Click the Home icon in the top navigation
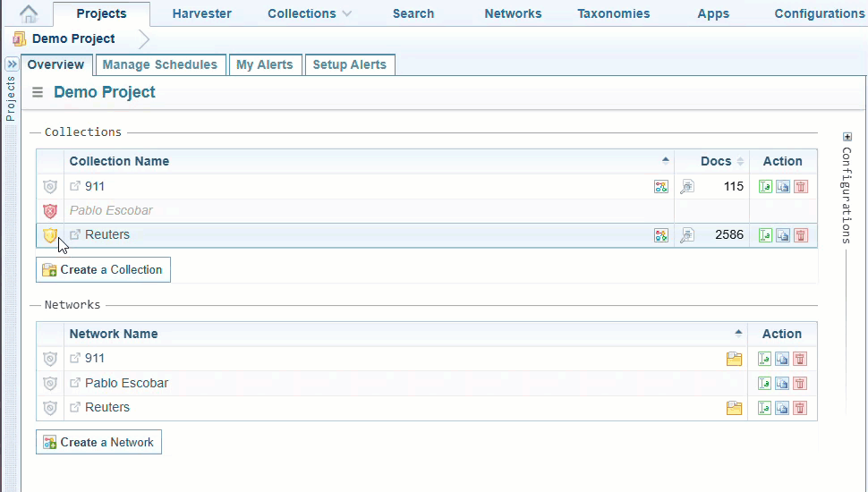Image resolution: width=868 pixels, height=492 pixels. tap(30, 13)
